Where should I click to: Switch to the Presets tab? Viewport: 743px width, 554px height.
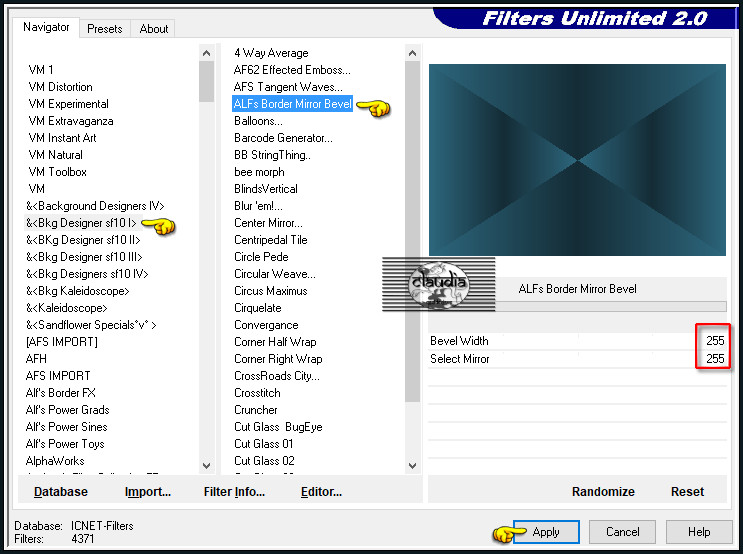(x=105, y=29)
